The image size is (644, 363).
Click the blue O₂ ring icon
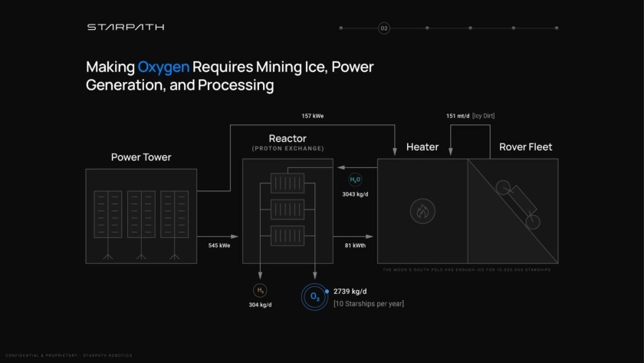pyautogui.click(x=314, y=297)
